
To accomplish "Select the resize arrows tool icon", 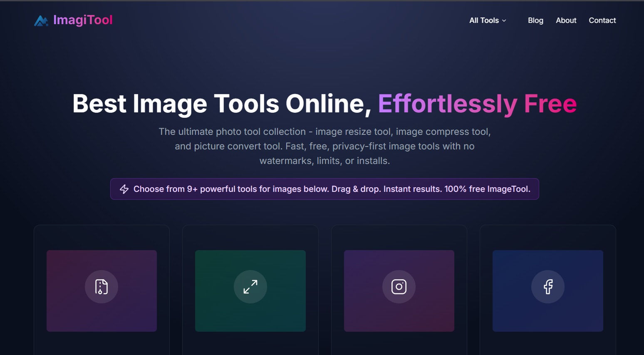I will pos(250,287).
